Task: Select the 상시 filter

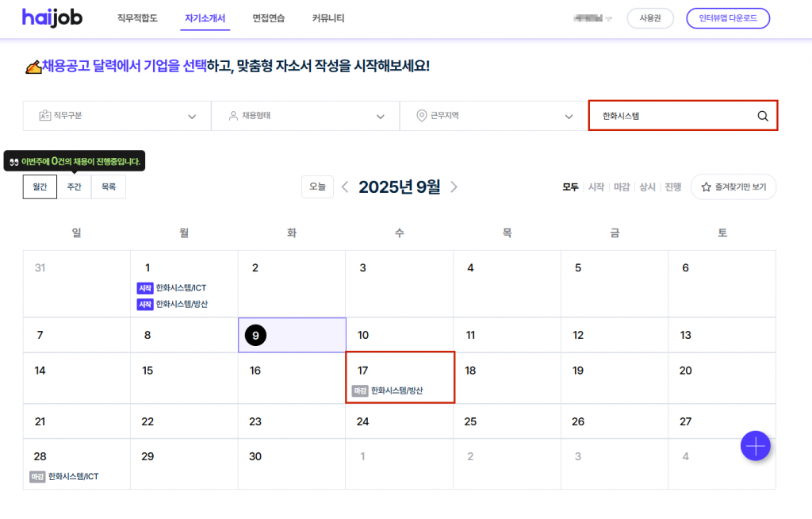Action: click(x=647, y=187)
